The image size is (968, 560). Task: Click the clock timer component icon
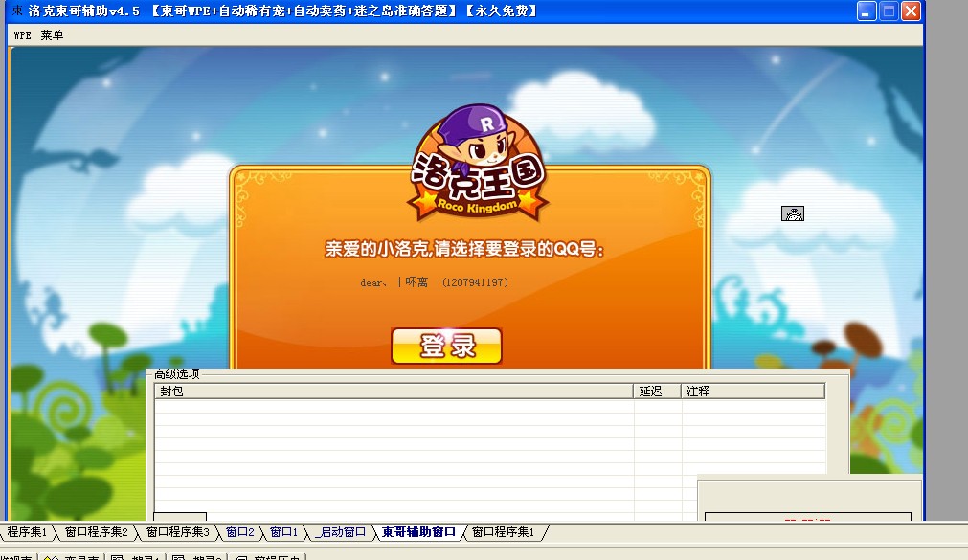click(793, 213)
